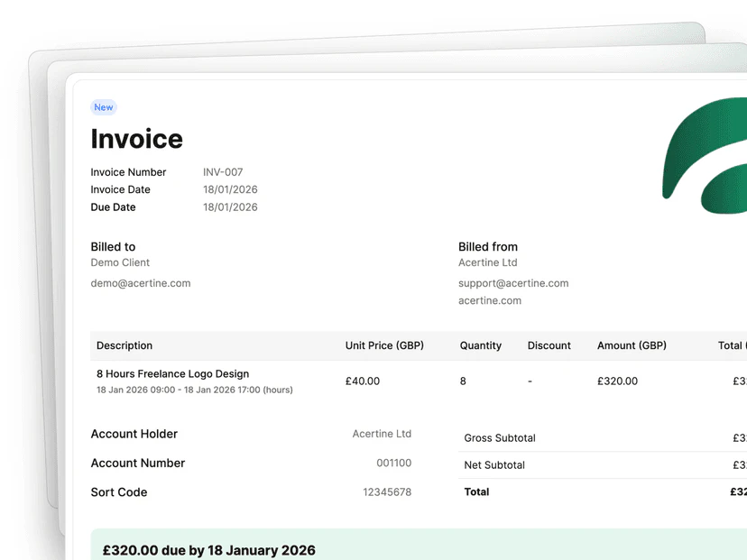This screenshot has width=747, height=560.
Task: Click the Demo Client name
Action: tap(120, 263)
